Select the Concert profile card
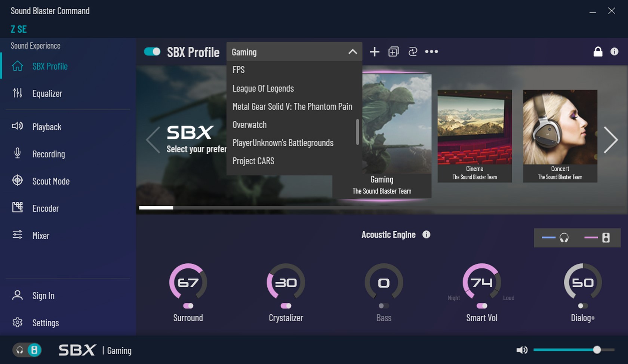The image size is (628, 364). click(560, 136)
